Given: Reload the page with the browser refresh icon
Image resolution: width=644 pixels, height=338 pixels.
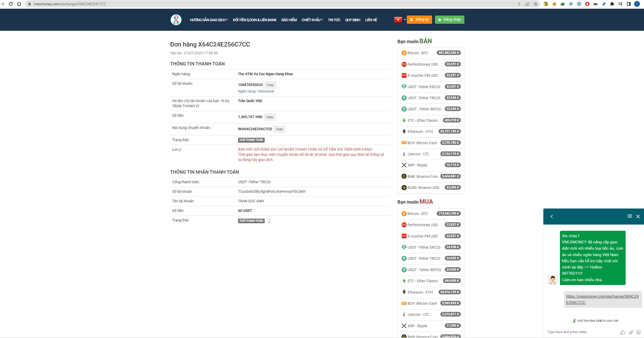Looking at the screenshot, I should pyautogui.click(x=11, y=4).
